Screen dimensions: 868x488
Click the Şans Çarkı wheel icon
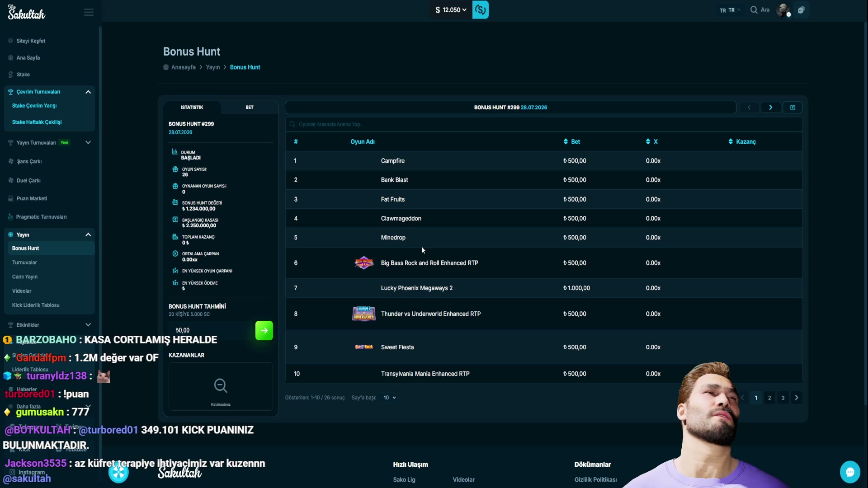click(11, 161)
